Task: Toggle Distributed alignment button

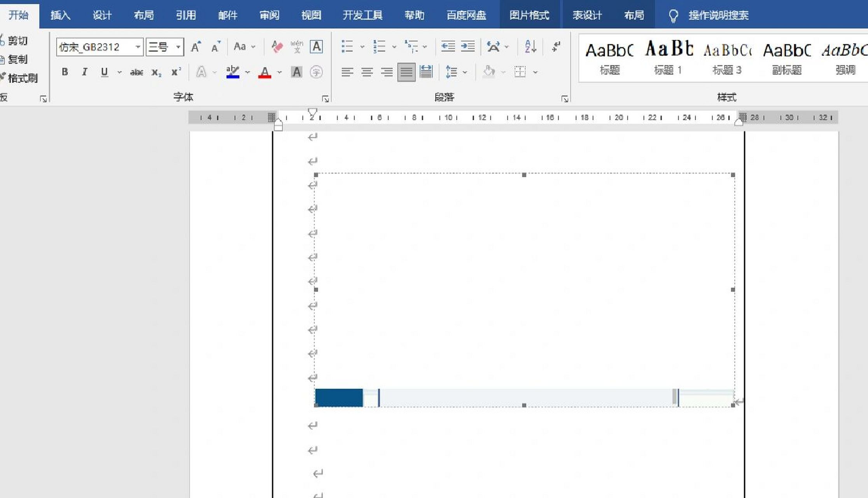Action: 426,72
